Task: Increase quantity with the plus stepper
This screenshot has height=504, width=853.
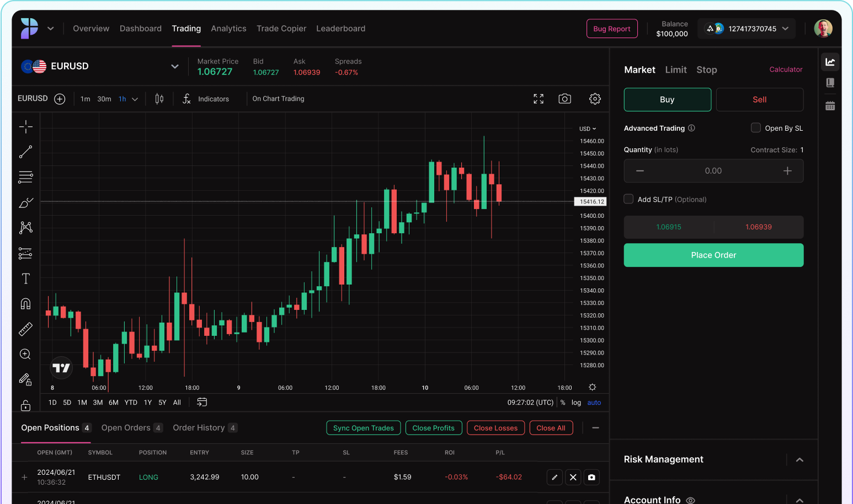Action: pos(787,171)
